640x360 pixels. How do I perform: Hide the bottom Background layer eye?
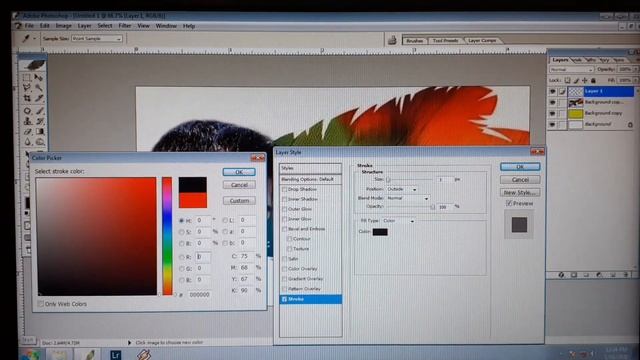click(552, 124)
